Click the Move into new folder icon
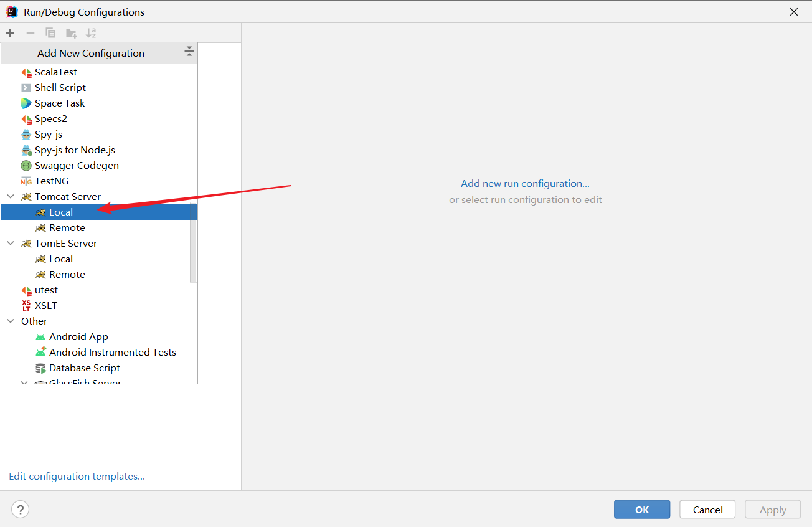The width and height of the screenshot is (812, 527). pos(72,33)
